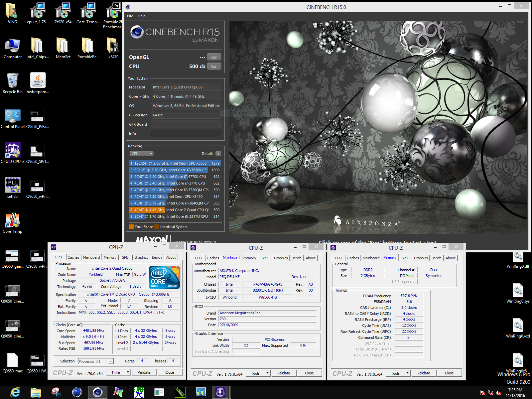Image resolution: width=532 pixels, height=399 pixels.
Task: Click Validate in Mainboard CPU-Z window
Action: point(284,373)
